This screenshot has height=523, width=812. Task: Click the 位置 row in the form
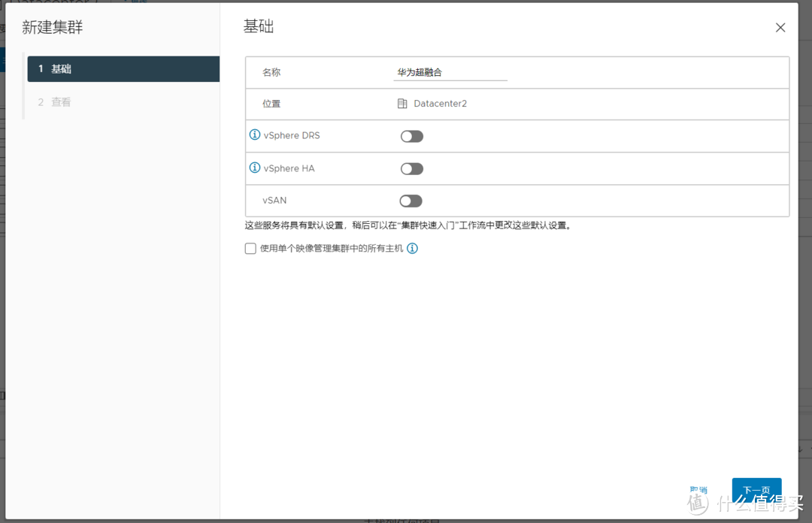[271, 104]
